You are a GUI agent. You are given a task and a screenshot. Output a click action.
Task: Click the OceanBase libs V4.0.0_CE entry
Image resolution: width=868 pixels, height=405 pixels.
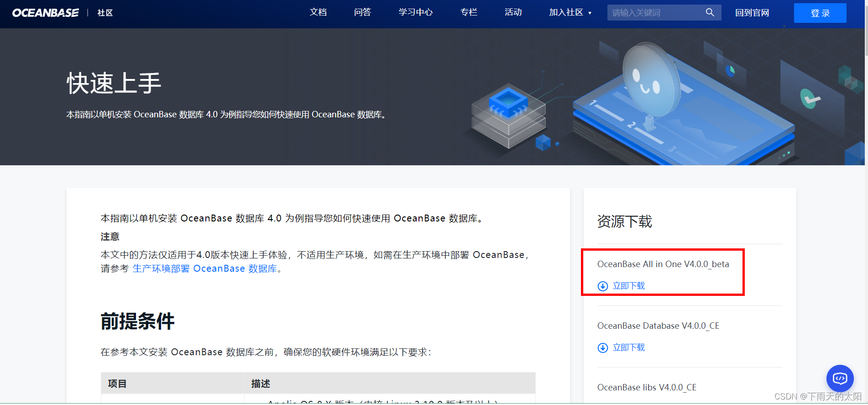(647, 387)
